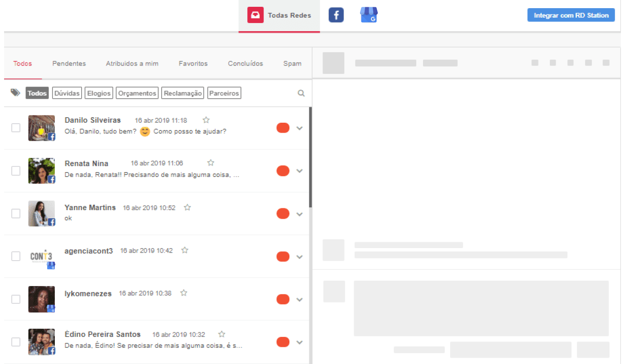Favorite Yanne Martins' conversation via its star
Screen dimensions: 625x364
click(187, 206)
